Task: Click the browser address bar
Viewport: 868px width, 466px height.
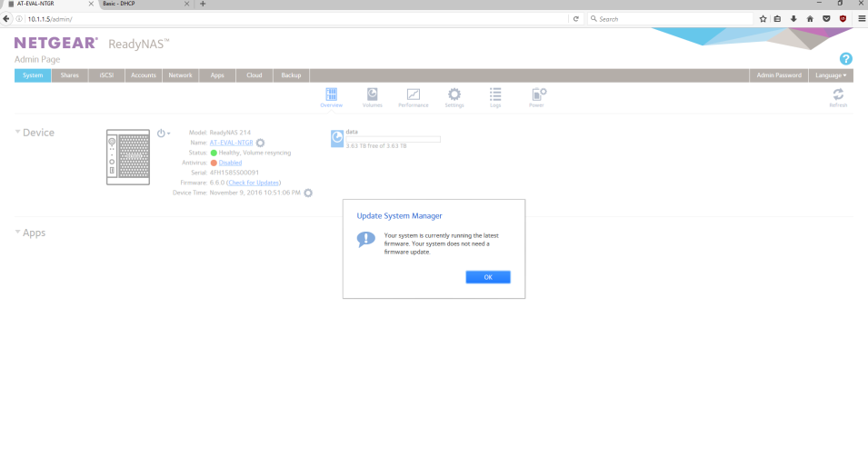Action: coord(296,19)
